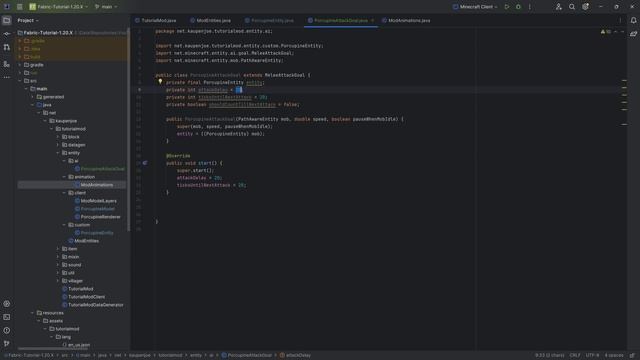
Task: Collapse the src folder
Action: 20,81
